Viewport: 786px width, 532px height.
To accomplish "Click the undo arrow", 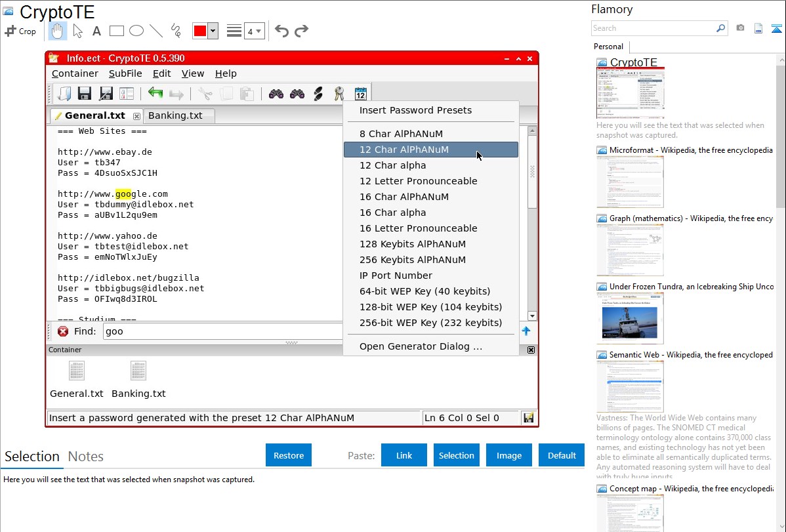I will coord(281,31).
